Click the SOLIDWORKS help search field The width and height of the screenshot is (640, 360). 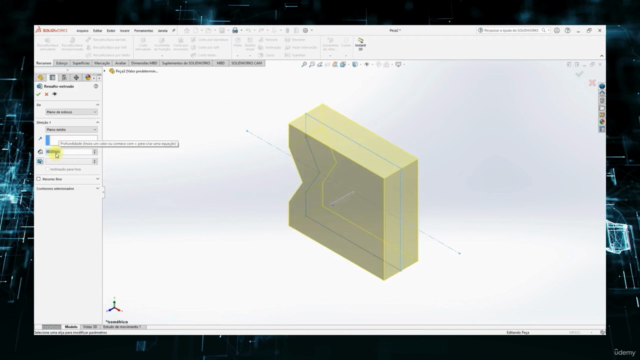point(513,31)
